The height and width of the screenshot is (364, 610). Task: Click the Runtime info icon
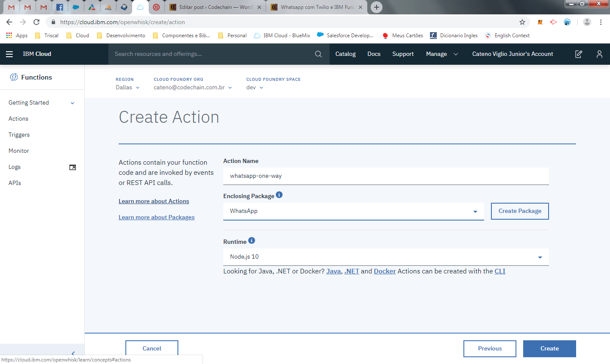pos(252,240)
